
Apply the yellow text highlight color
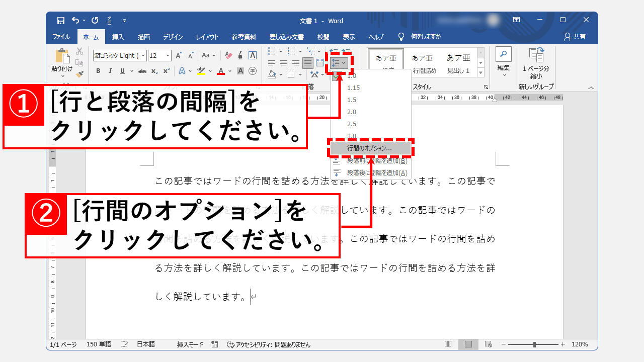201,71
